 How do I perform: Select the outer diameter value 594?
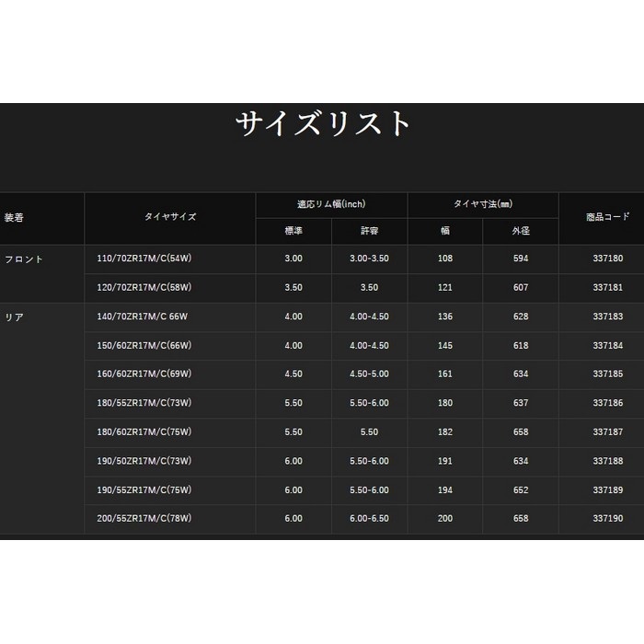click(521, 259)
